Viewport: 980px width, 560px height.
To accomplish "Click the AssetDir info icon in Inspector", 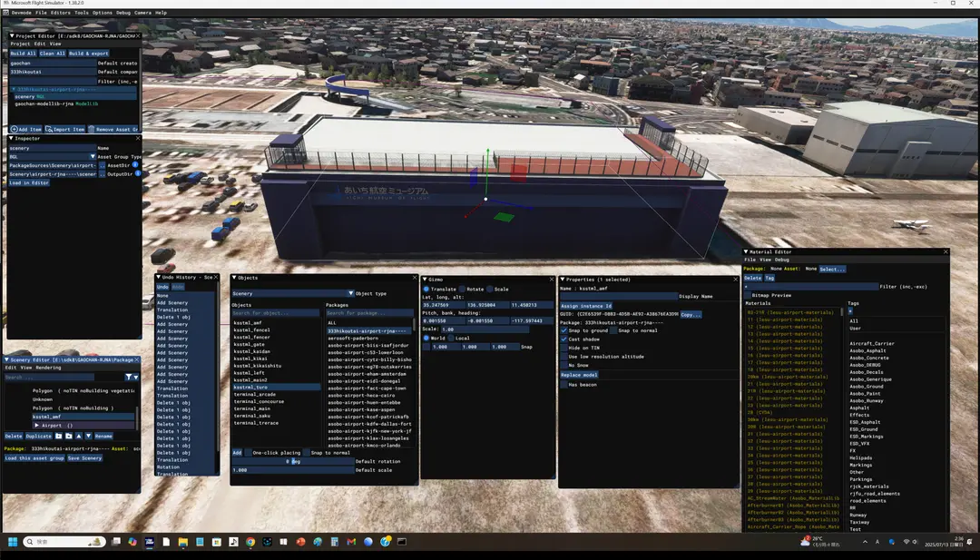I will 135,165.
